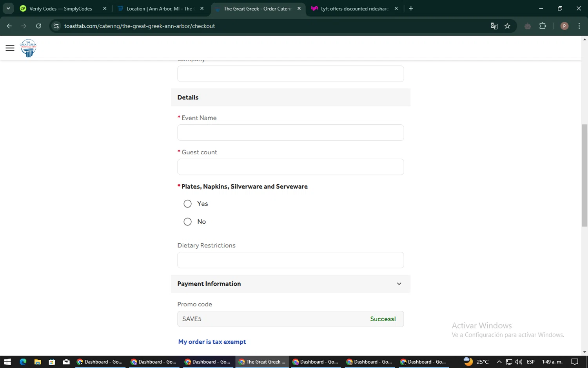Close the Verify Codes — SimplyCodes tab

[x=105, y=9]
